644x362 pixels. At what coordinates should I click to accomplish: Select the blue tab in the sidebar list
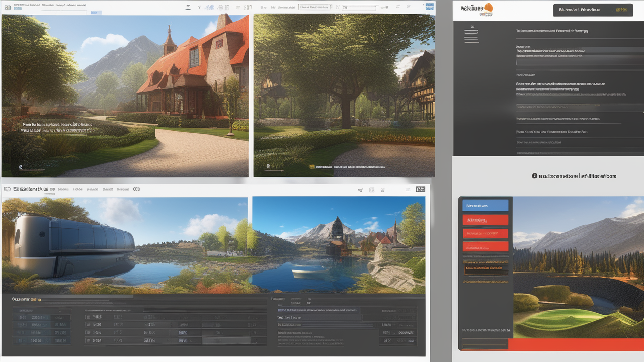485,205
